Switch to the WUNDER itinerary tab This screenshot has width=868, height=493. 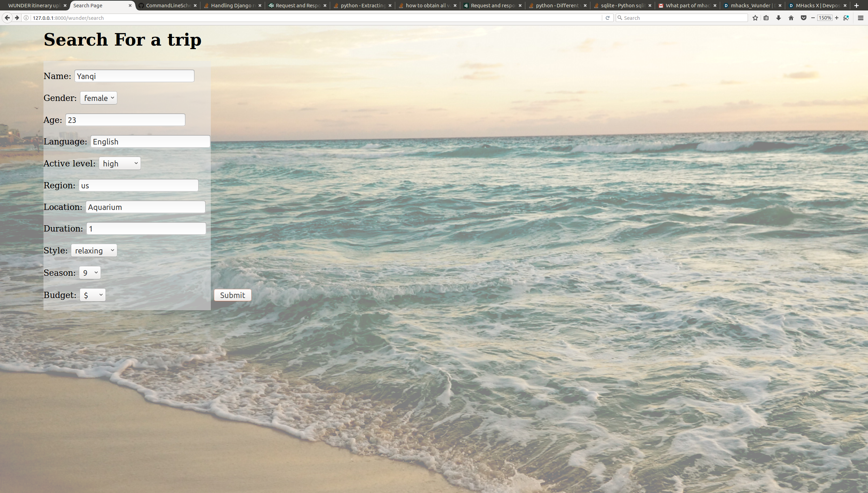point(34,6)
